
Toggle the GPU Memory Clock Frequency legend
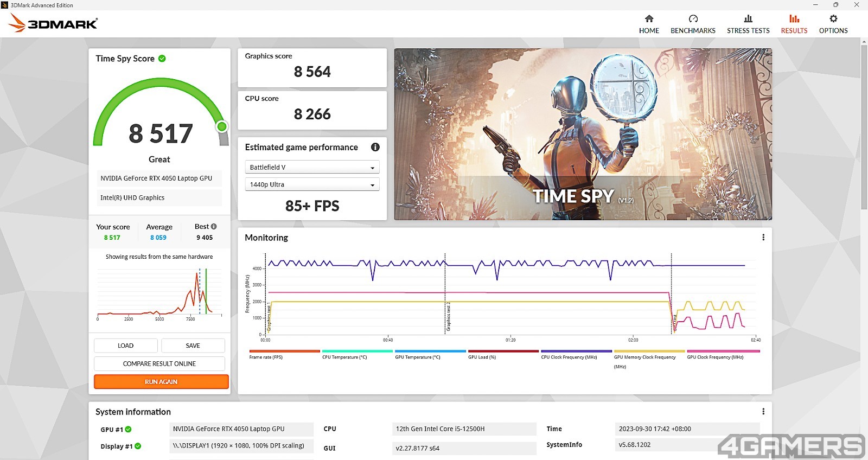(649, 359)
